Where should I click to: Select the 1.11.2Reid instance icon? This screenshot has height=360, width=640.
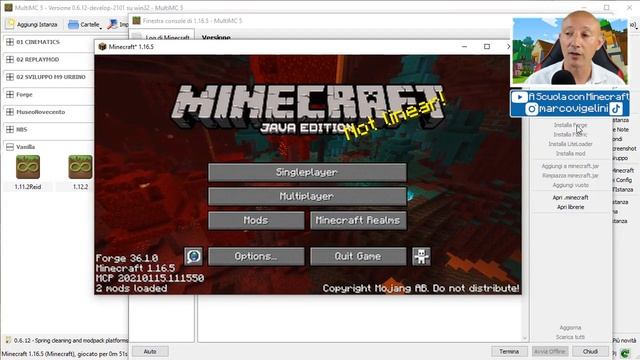[x=28, y=167]
